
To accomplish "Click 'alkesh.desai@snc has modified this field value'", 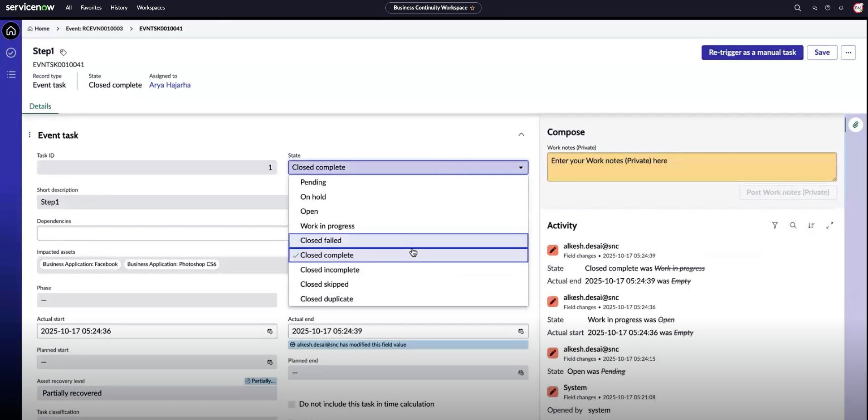I will coord(351,345).
